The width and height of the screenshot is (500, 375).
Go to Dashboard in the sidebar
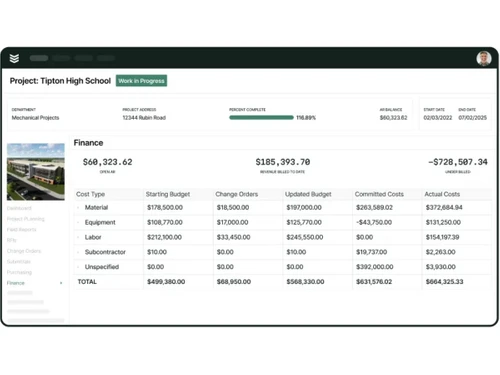[19, 208]
